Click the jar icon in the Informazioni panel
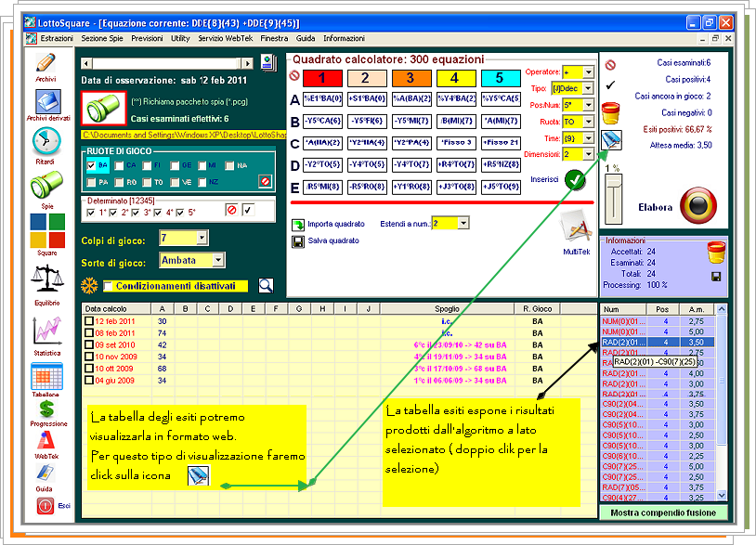The image size is (756, 545). (x=716, y=252)
